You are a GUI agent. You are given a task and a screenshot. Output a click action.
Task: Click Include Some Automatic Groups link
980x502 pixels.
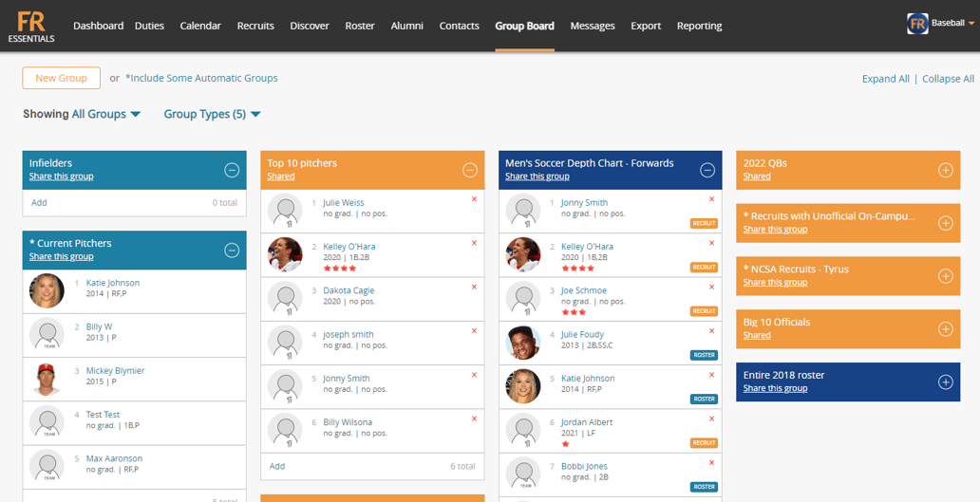click(201, 78)
